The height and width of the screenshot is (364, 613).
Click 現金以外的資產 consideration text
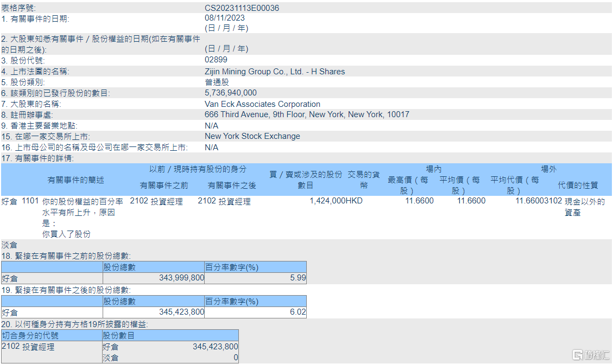tap(584, 207)
